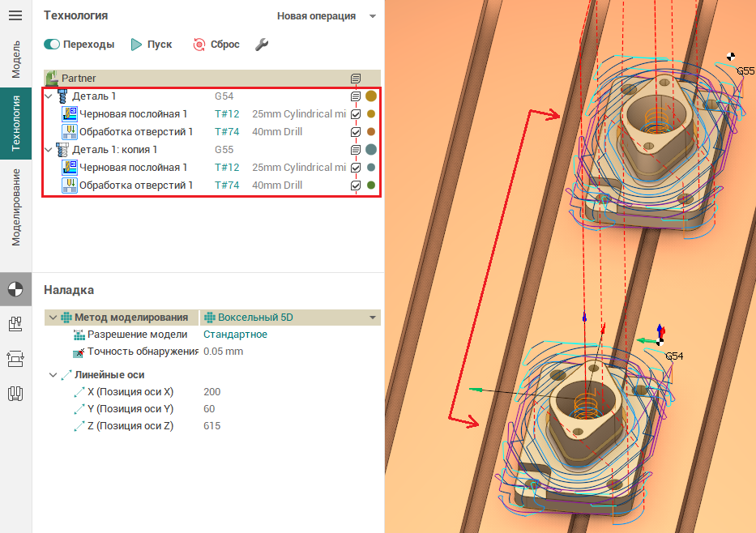
Task: Switch to the Моделирование tab
Action: (15, 207)
